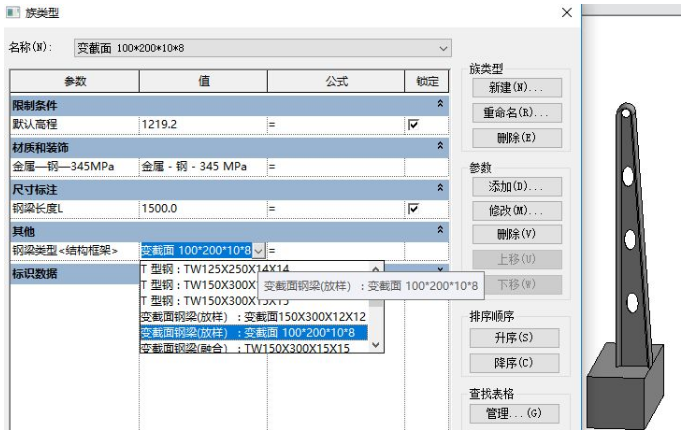The height and width of the screenshot is (430, 691).
Task: Click the 金属 - 钢 - 345 MPa material value
Action: click(203, 167)
